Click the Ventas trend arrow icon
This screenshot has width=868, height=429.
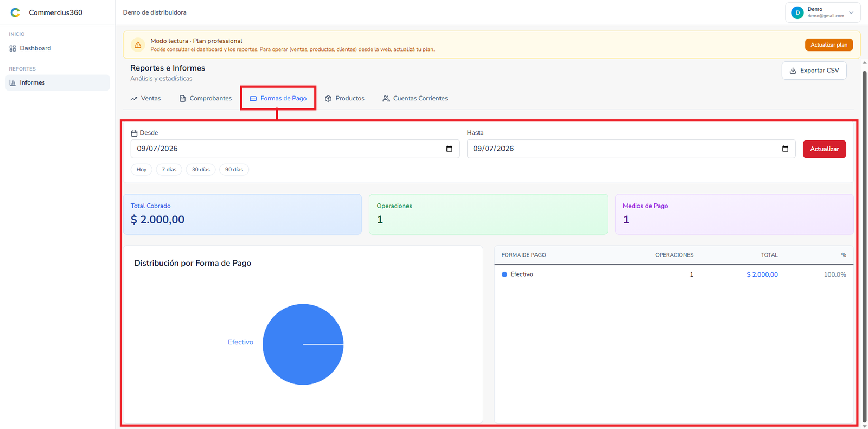coord(134,98)
